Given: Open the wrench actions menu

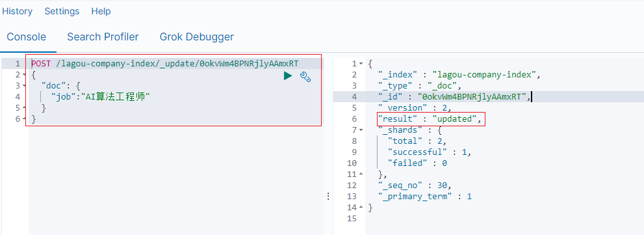Looking at the screenshot, I should [x=305, y=76].
